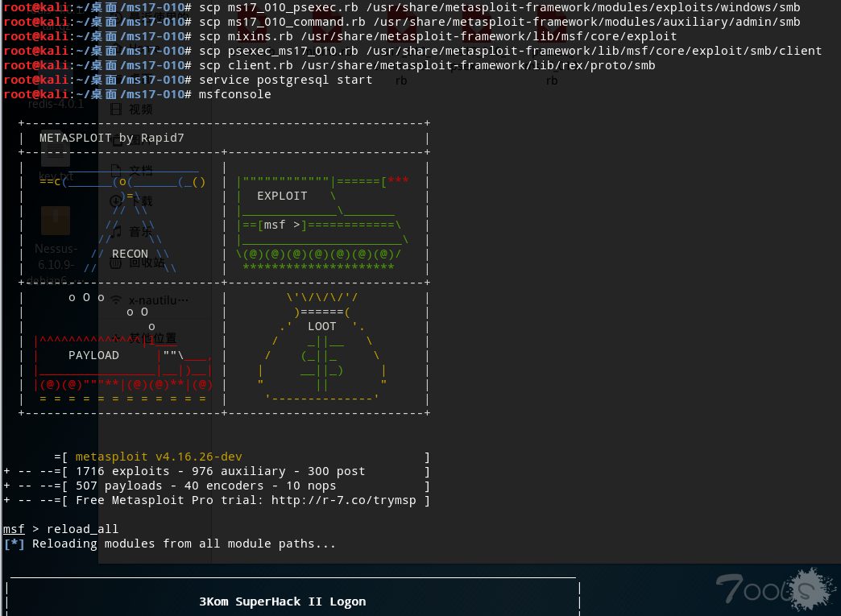Click the /usr/share/metasploit-framework/lib/rex/proto/smb path
The width and height of the screenshot is (841, 616).
[x=478, y=65]
